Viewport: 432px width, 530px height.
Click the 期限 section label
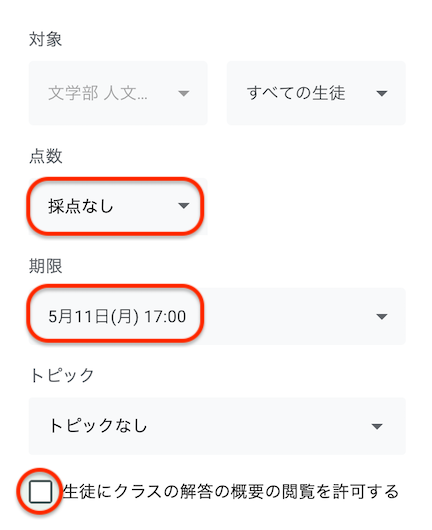pyautogui.click(x=46, y=266)
